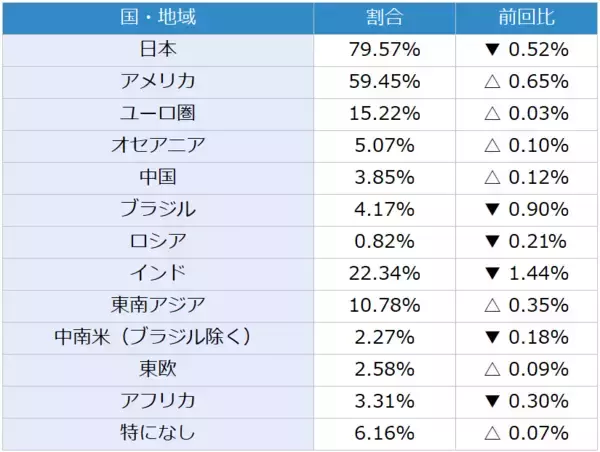Click the 割合 column header
This screenshot has width=600, height=452.
(x=384, y=18)
